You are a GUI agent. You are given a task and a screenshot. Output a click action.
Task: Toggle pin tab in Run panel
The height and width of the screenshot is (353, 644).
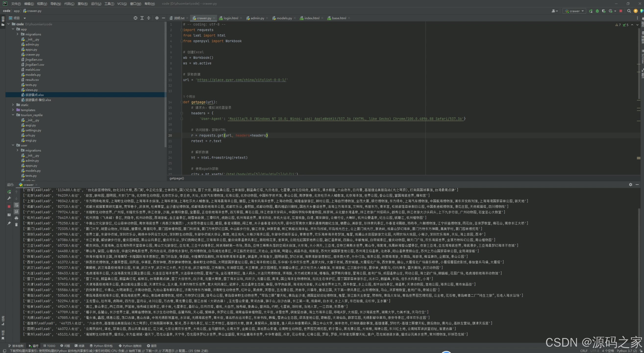point(9,223)
